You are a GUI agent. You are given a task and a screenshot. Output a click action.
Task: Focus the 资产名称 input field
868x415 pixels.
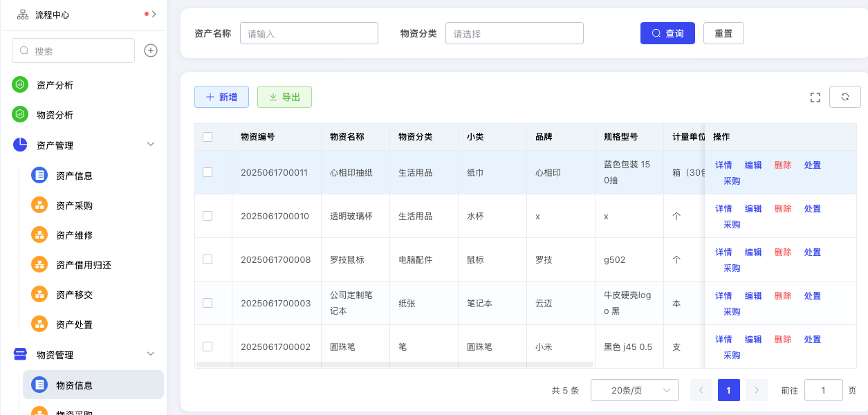(x=308, y=33)
